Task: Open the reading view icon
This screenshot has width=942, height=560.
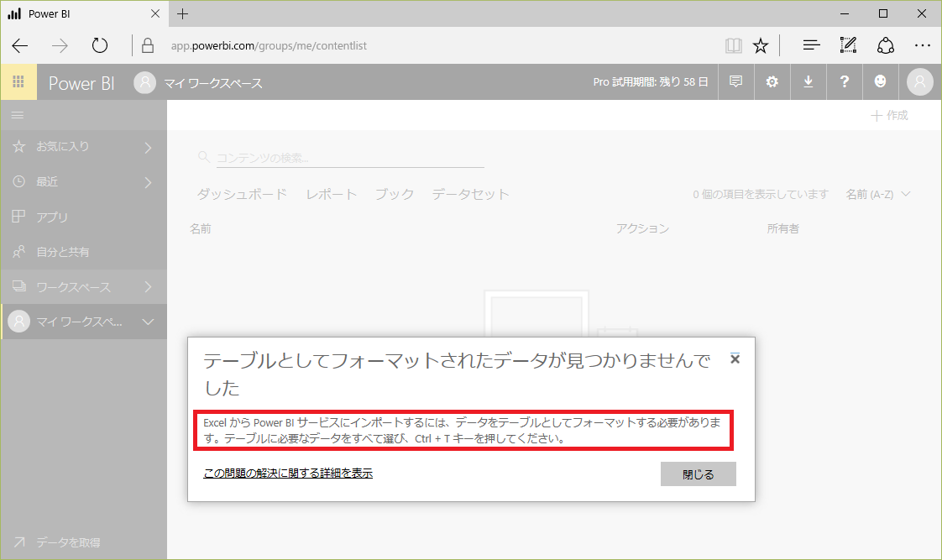Action: tap(734, 45)
